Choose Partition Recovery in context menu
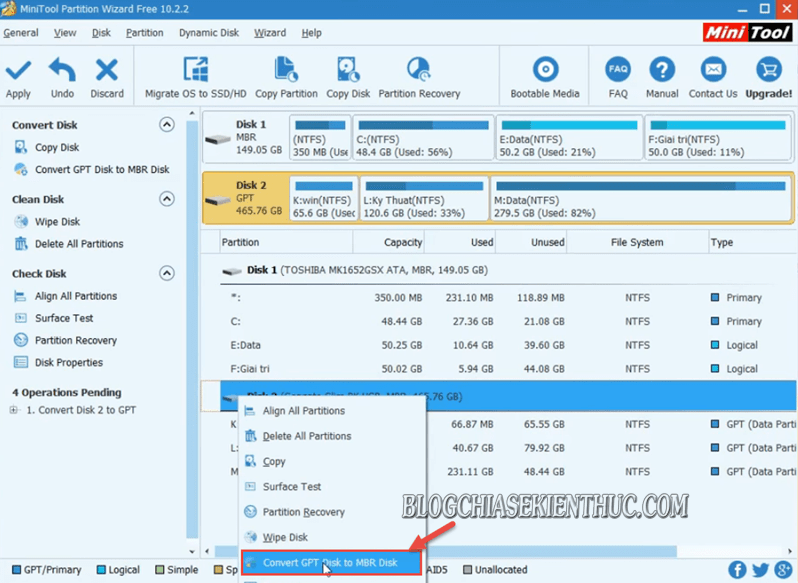Image resolution: width=798 pixels, height=583 pixels. [x=332, y=512]
